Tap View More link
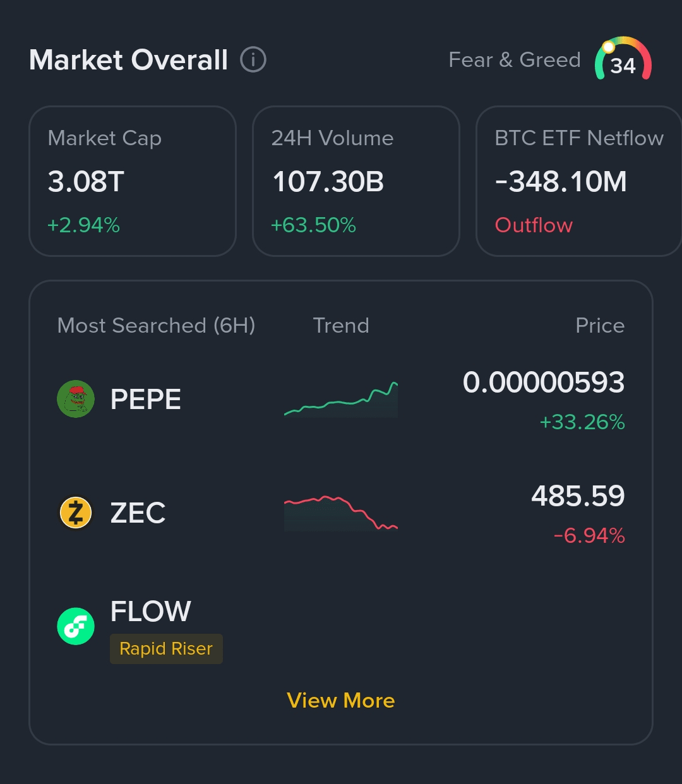 point(341,701)
